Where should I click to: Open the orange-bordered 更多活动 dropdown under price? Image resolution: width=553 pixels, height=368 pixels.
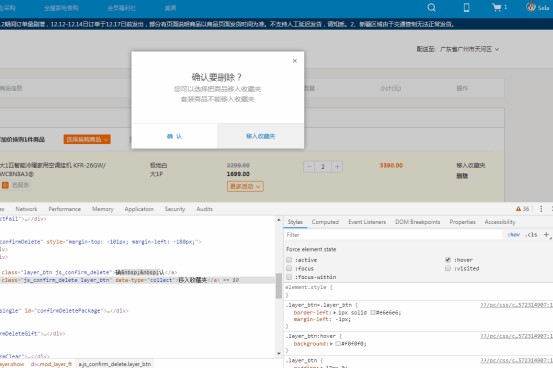pos(245,186)
